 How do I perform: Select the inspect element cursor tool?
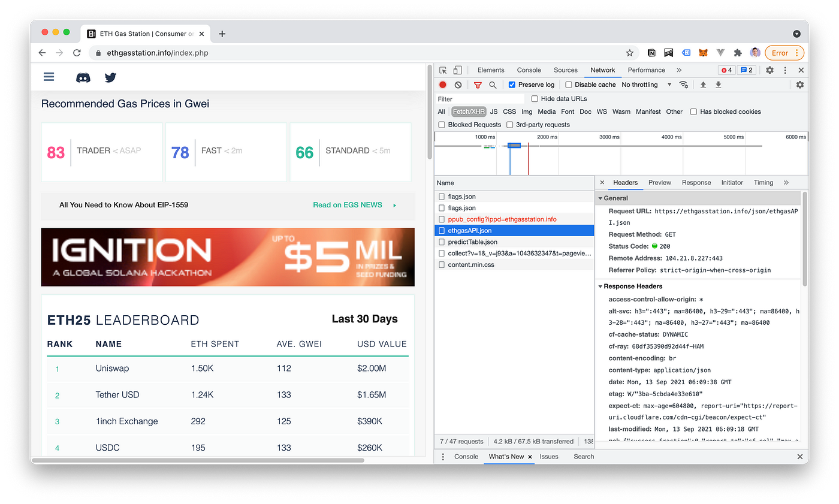coord(444,70)
